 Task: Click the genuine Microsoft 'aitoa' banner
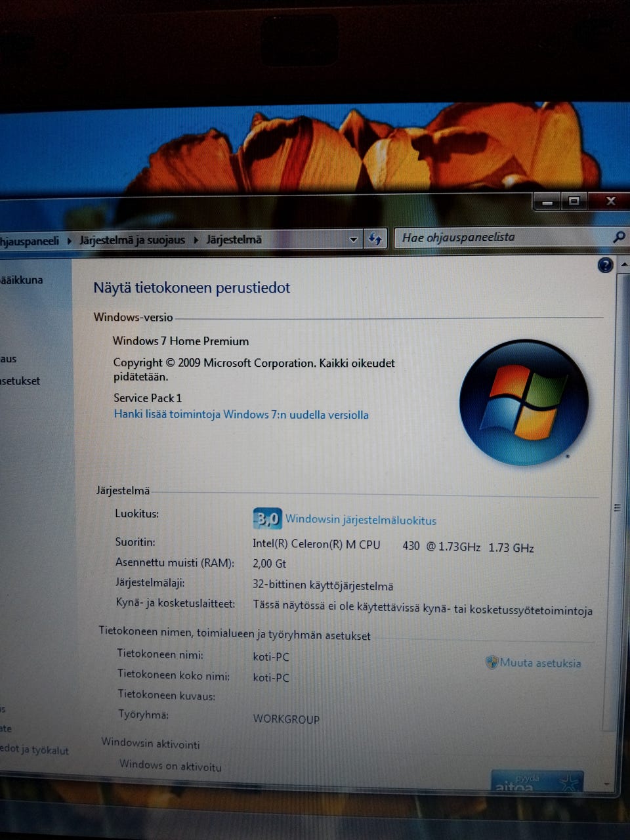pos(537,780)
